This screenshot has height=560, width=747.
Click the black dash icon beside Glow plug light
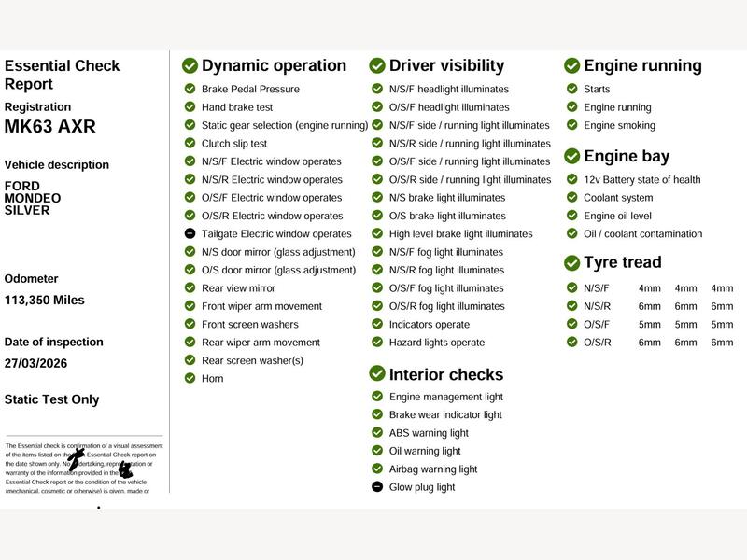[377, 487]
